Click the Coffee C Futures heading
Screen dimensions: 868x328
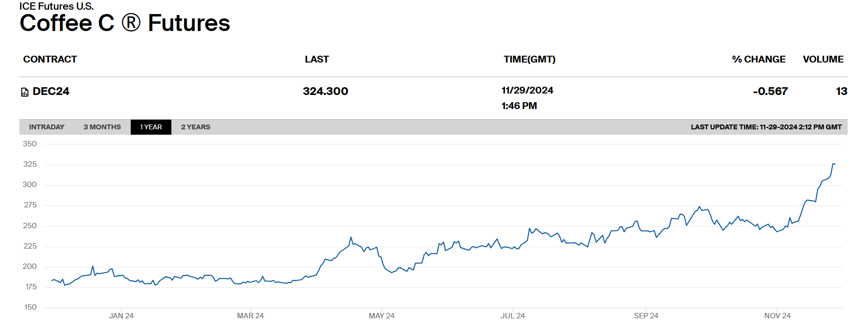(x=125, y=23)
